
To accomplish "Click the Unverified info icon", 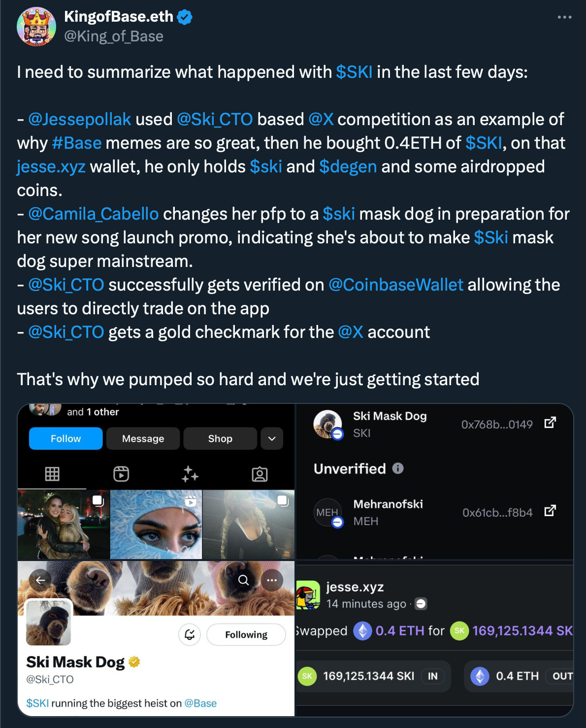I will (x=398, y=468).
